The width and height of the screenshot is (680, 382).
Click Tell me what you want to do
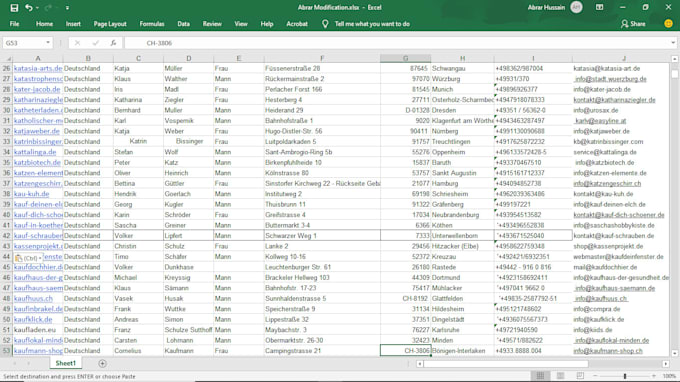[x=372, y=24]
